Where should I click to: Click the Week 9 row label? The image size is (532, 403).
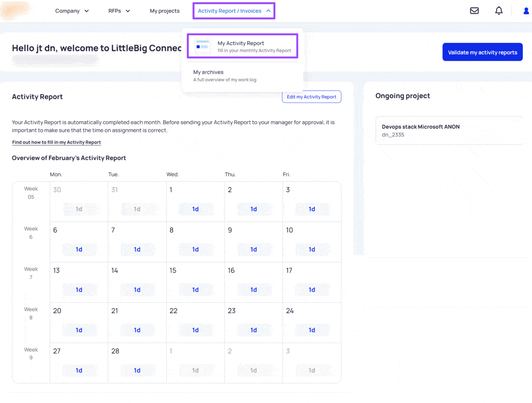tap(31, 354)
